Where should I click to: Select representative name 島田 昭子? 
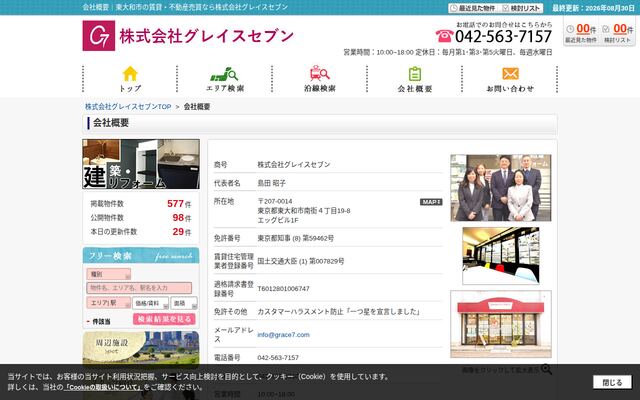pos(271,183)
